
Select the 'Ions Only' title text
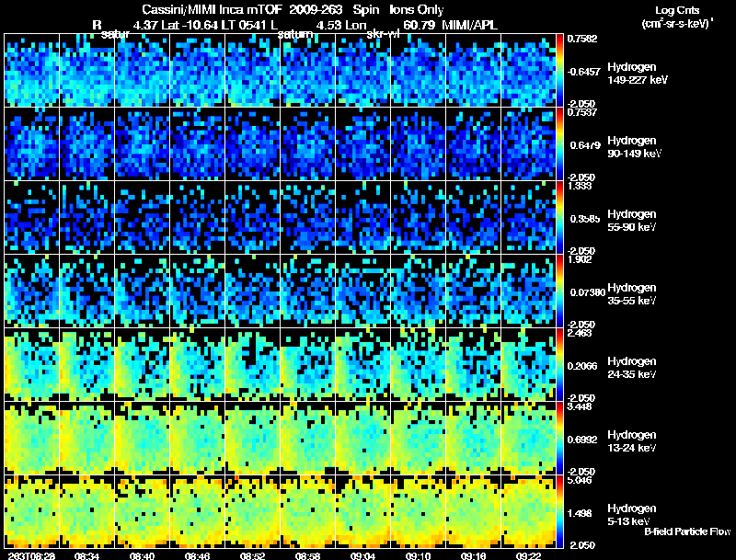(x=417, y=10)
